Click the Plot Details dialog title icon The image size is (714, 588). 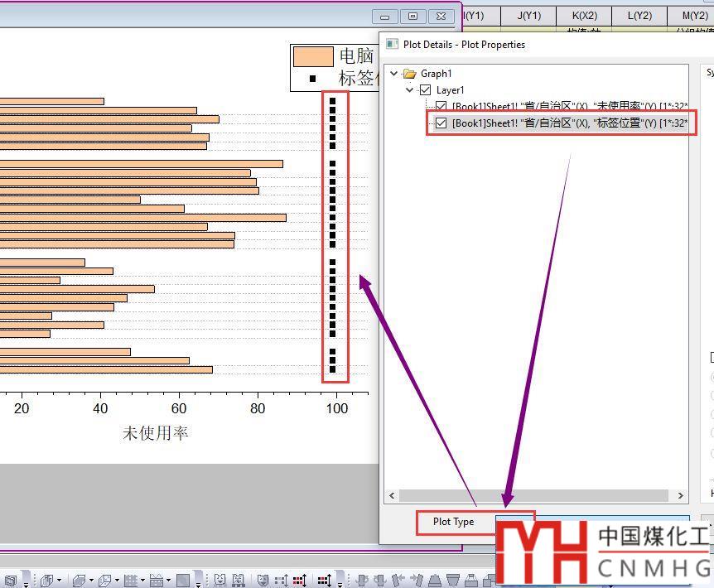(x=393, y=45)
